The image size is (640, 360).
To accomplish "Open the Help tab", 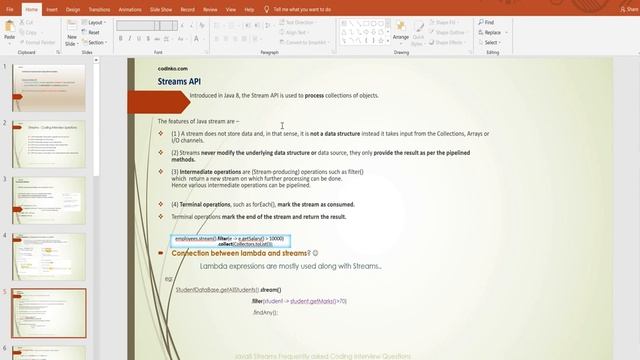I will tap(249, 9).
